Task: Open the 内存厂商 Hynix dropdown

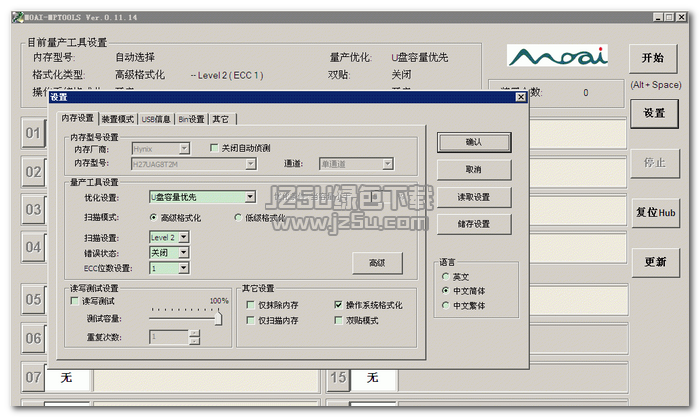Action: [x=184, y=148]
